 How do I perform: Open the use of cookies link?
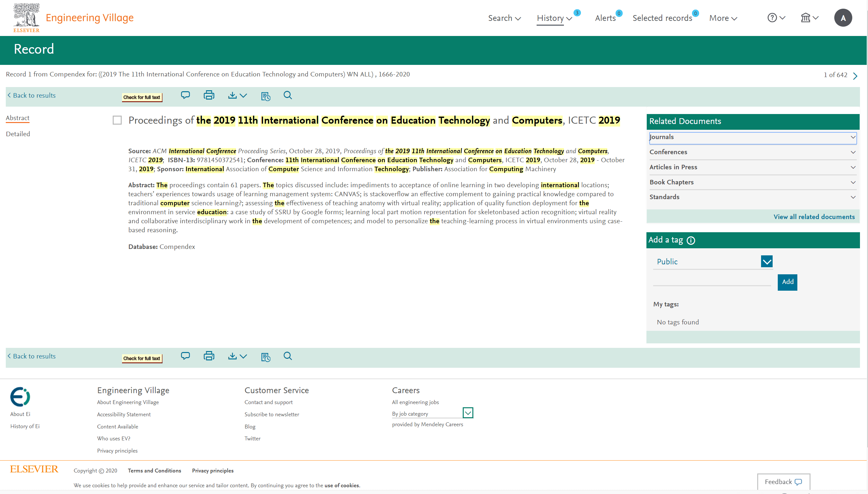pyautogui.click(x=342, y=485)
